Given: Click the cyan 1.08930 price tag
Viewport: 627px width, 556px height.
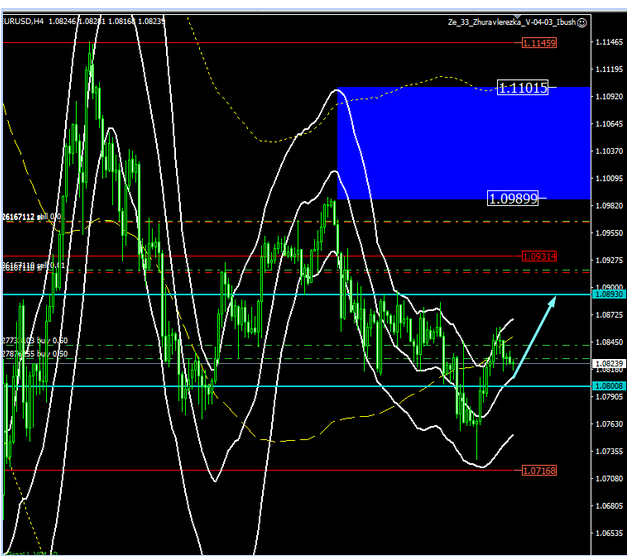Looking at the screenshot, I should 608,295.
